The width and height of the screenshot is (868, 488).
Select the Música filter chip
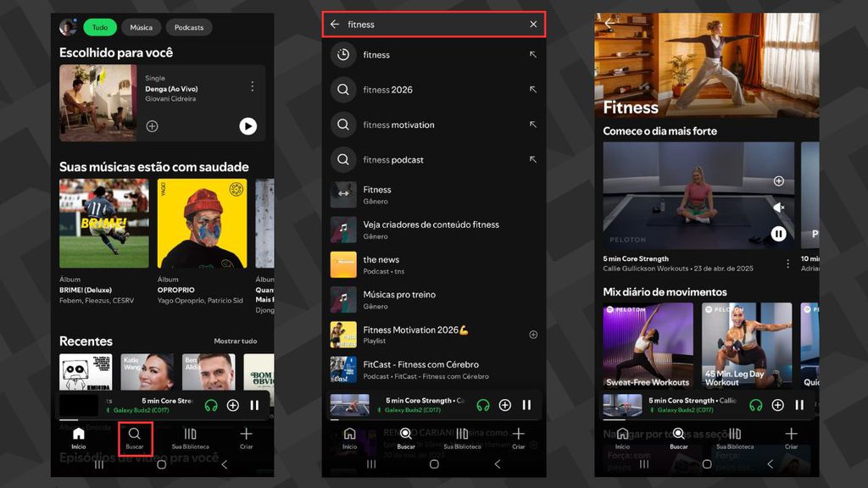pos(142,27)
